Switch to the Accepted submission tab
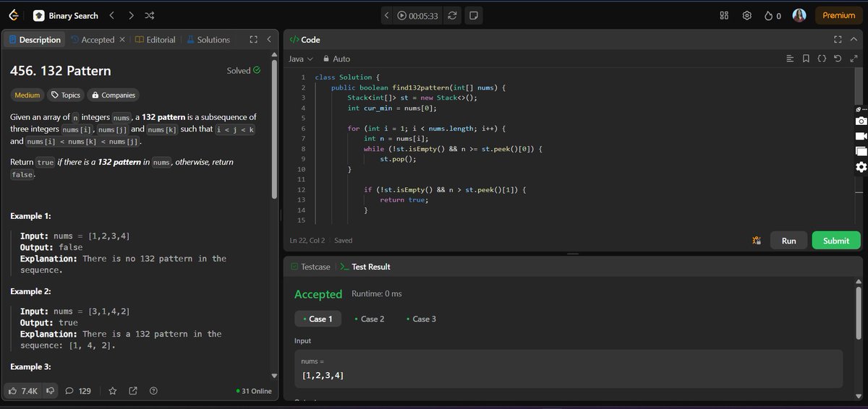The image size is (868, 409). pos(92,40)
